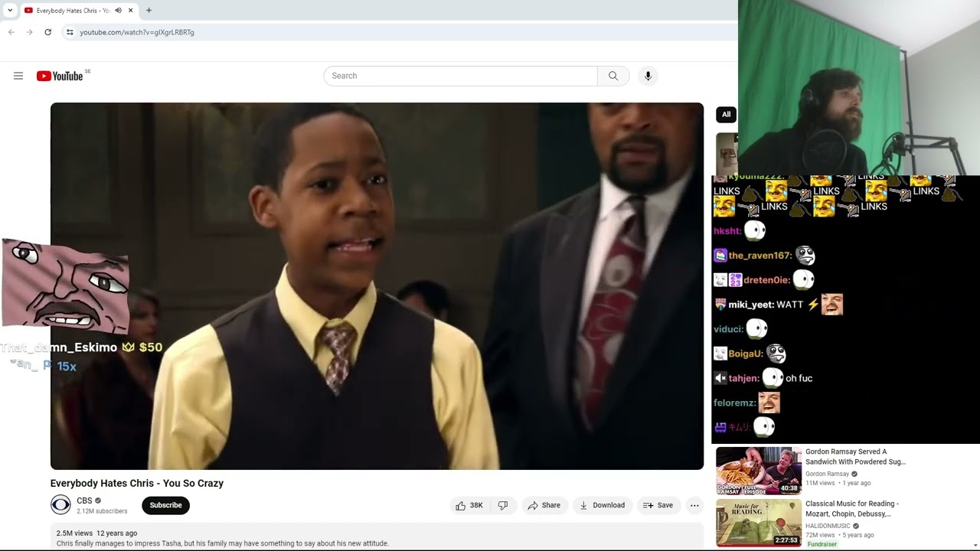Open Gordon Ramsay channel name

click(x=827, y=474)
